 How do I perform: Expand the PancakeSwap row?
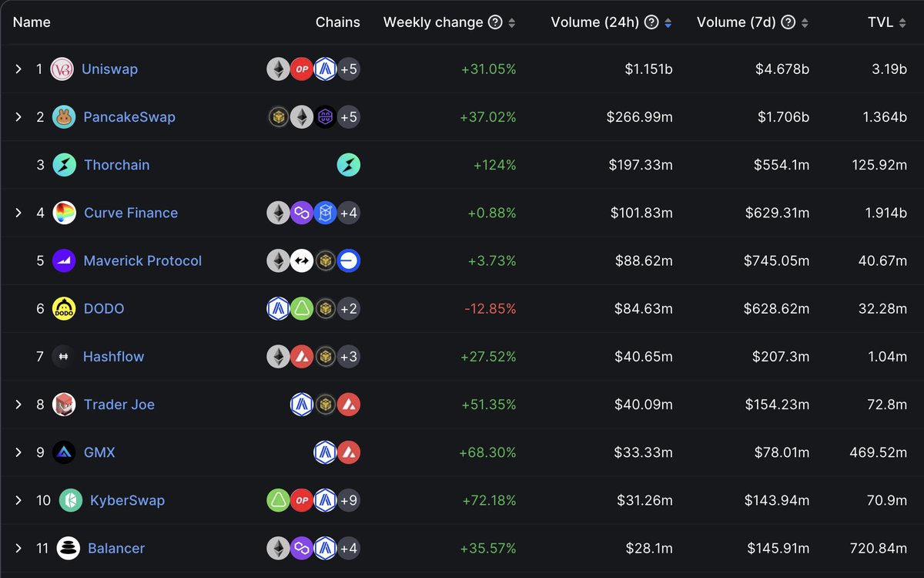coord(18,117)
